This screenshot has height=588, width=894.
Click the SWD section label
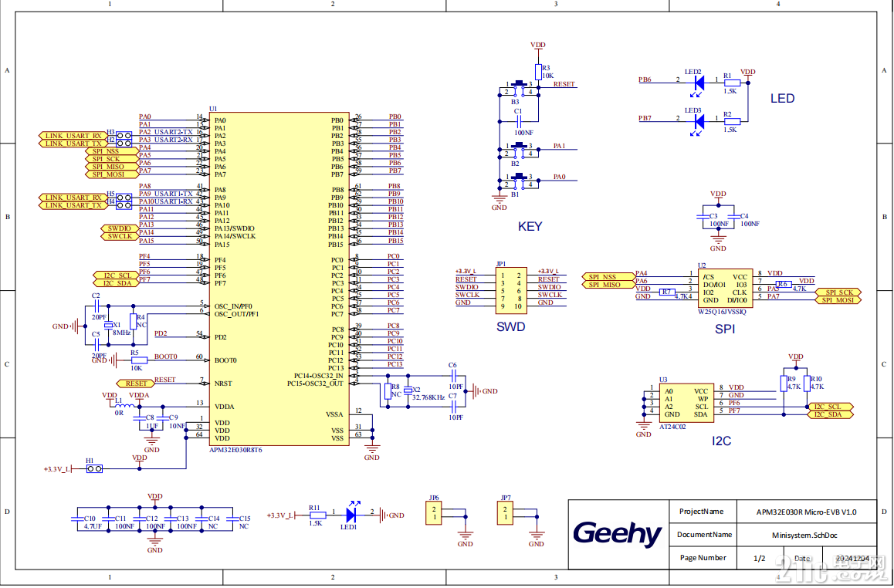[x=511, y=327]
